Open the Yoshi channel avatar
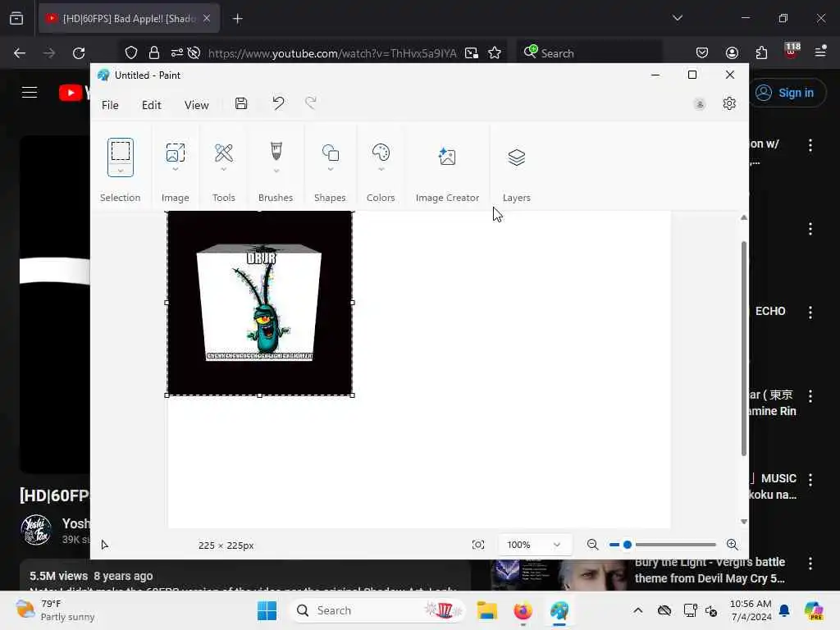Screen dimensions: 840x630 click(36, 529)
